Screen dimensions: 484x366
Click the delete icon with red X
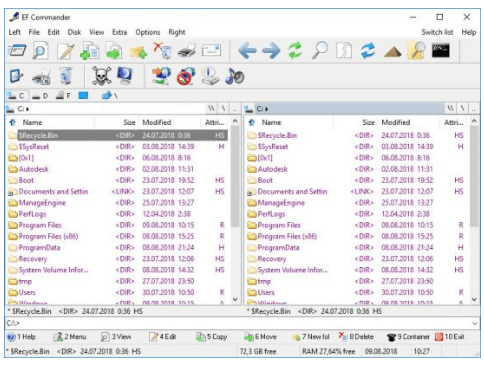point(162,51)
